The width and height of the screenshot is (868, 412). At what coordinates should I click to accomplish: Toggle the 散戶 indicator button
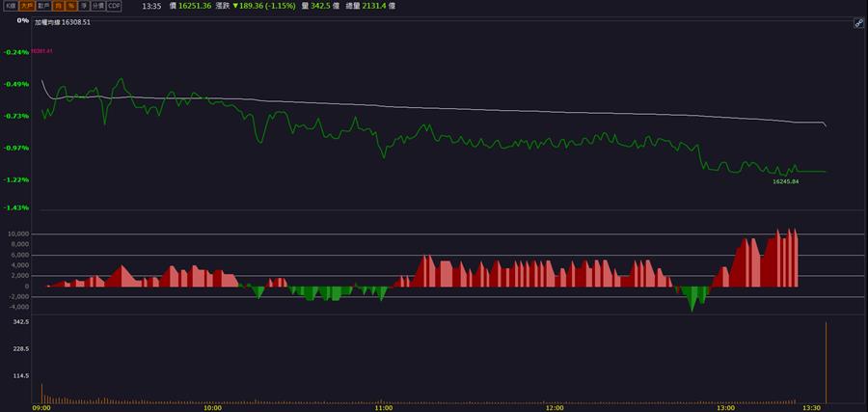41,6
